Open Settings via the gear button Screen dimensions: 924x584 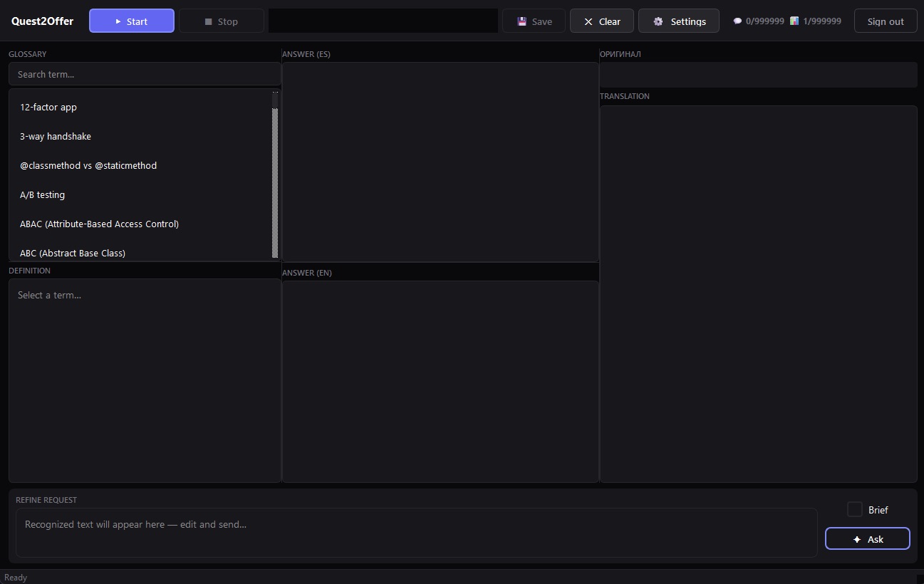[x=678, y=21]
